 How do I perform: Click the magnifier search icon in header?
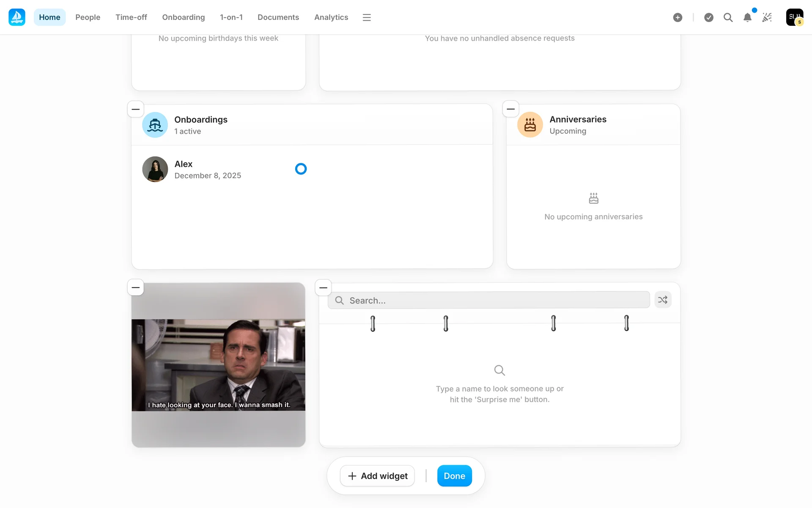(x=728, y=17)
